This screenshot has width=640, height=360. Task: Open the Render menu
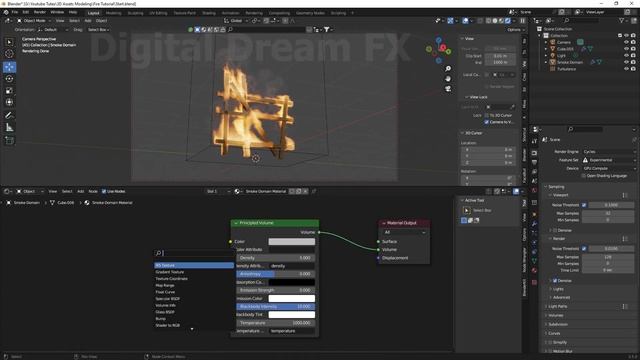pyautogui.click(x=40, y=13)
